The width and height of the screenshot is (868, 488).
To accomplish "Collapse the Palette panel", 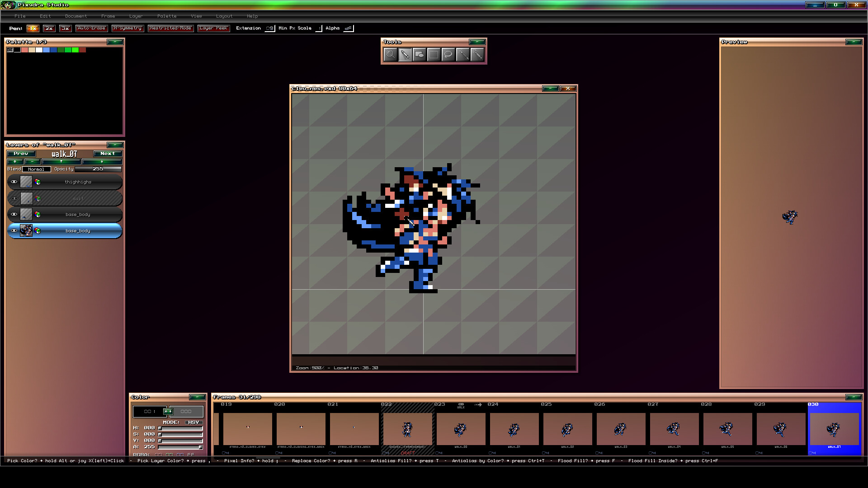I will [x=115, y=42].
